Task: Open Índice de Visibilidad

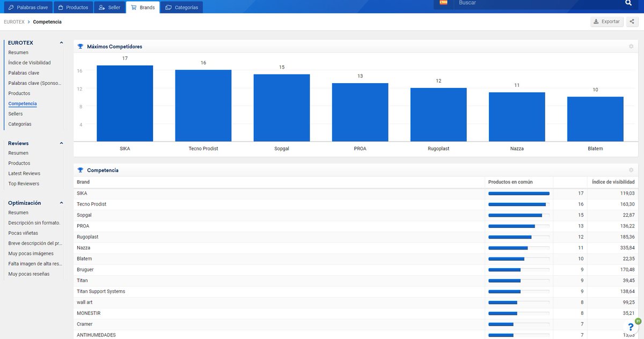Action: pyautogui.click(x=30, y=63)
